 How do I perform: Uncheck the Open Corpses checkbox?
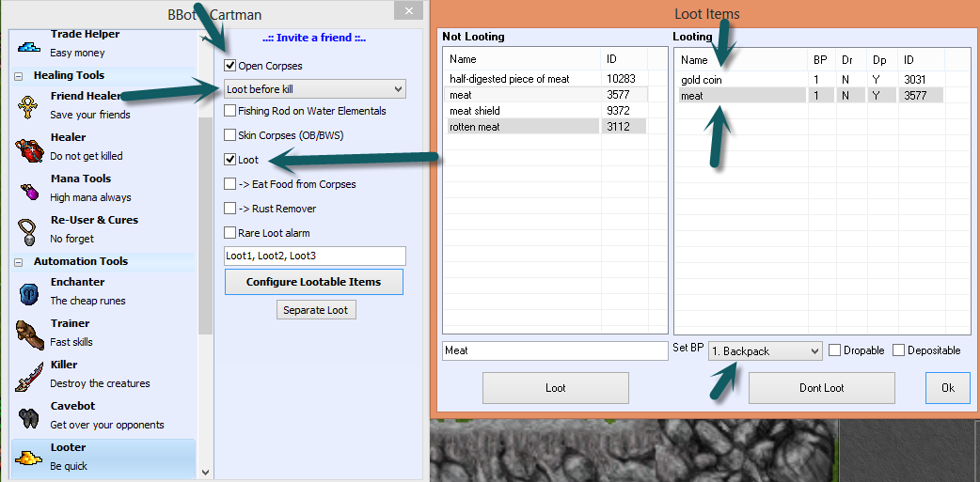pyautogui.click(x=230, y=67)
